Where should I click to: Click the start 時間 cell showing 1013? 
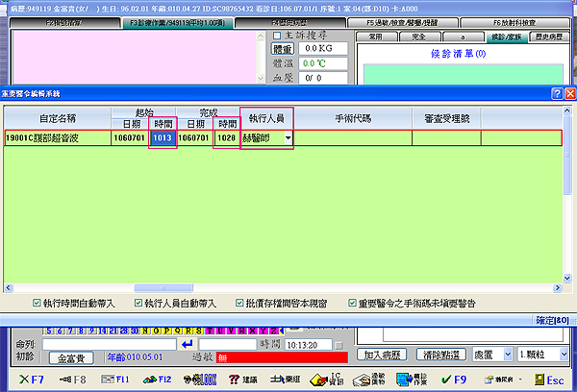[x=162, y=138]
